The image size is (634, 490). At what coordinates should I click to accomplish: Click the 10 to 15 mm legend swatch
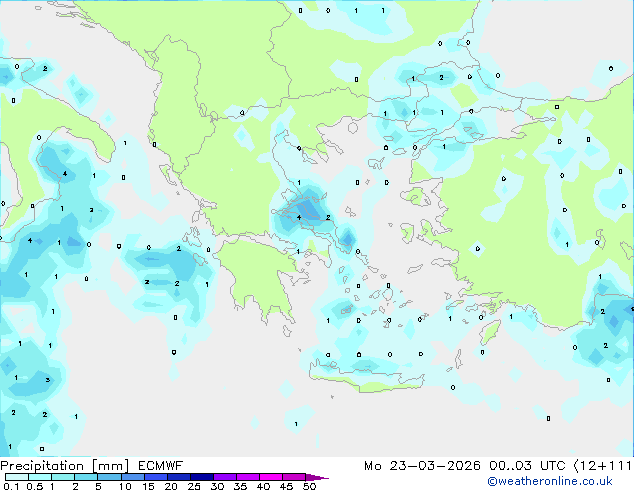[x=133, y=477]
